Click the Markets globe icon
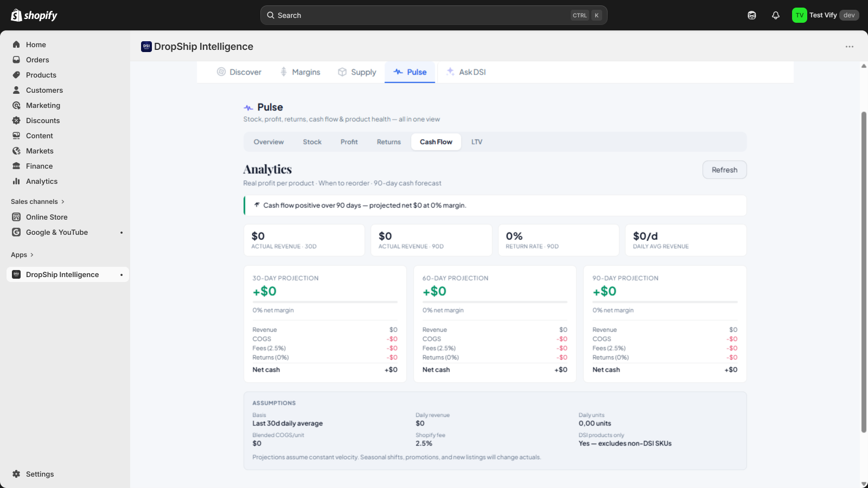 [x=16, y=151]
